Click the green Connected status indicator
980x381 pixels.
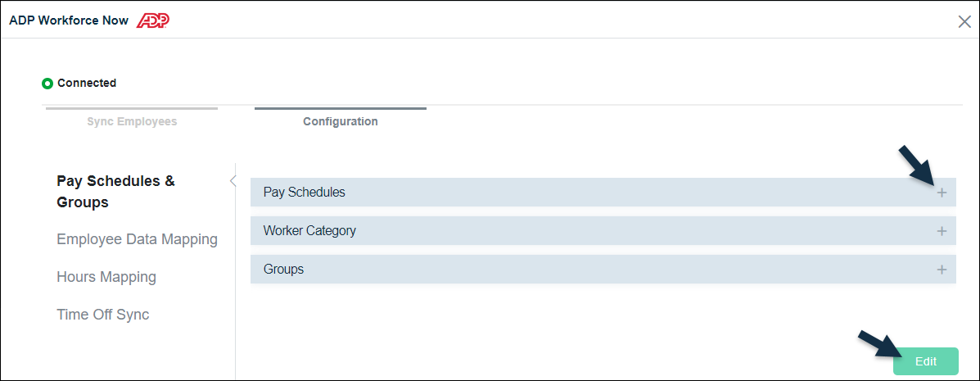[x=47, y=84]
